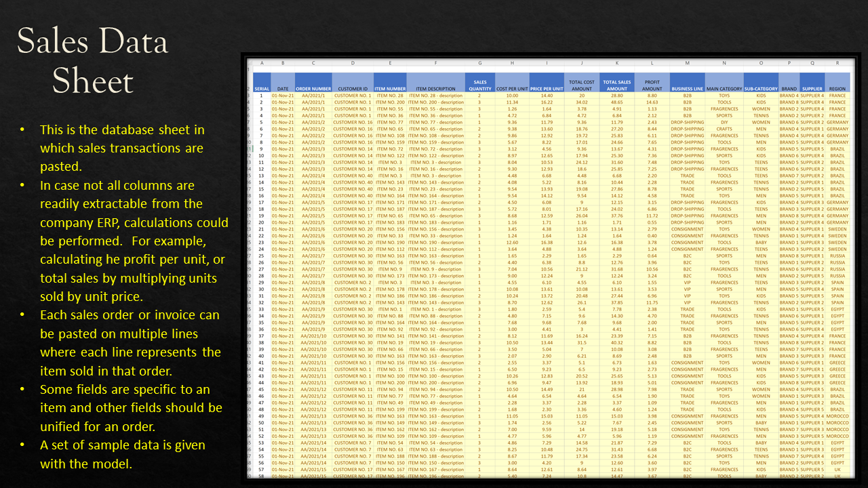Click order number AA/2021/1 in serial 1 row
Viewport: 868px width, 488px height.
pos(313,96)
